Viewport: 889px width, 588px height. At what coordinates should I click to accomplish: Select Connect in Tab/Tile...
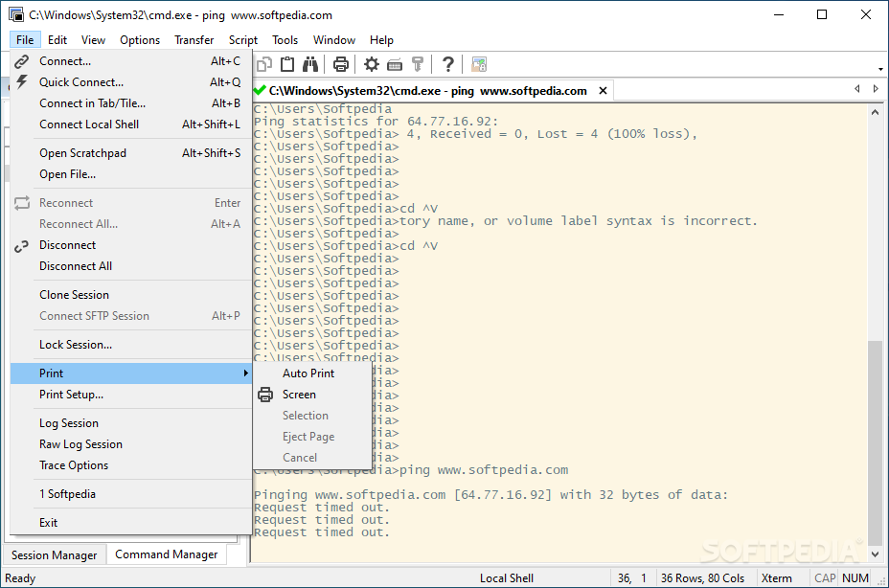pyautogui.click(x=131, y=103)
